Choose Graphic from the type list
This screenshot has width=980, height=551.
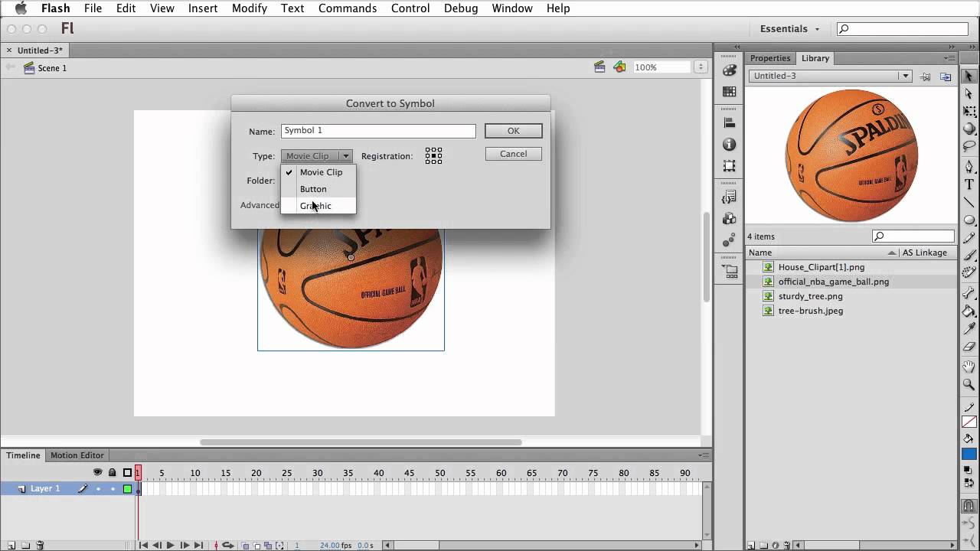coord(318,206)
